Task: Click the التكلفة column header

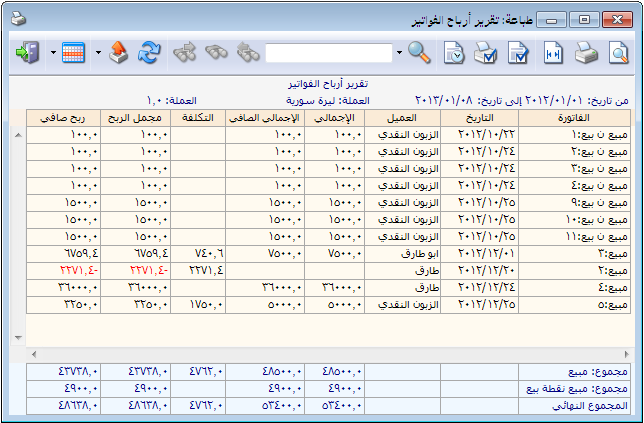Action: click(198, 118)
